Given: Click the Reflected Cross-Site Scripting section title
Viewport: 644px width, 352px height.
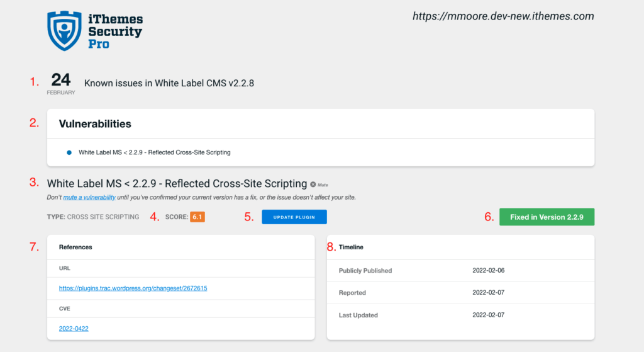Looking at the screenshot, I should (177, 183).
